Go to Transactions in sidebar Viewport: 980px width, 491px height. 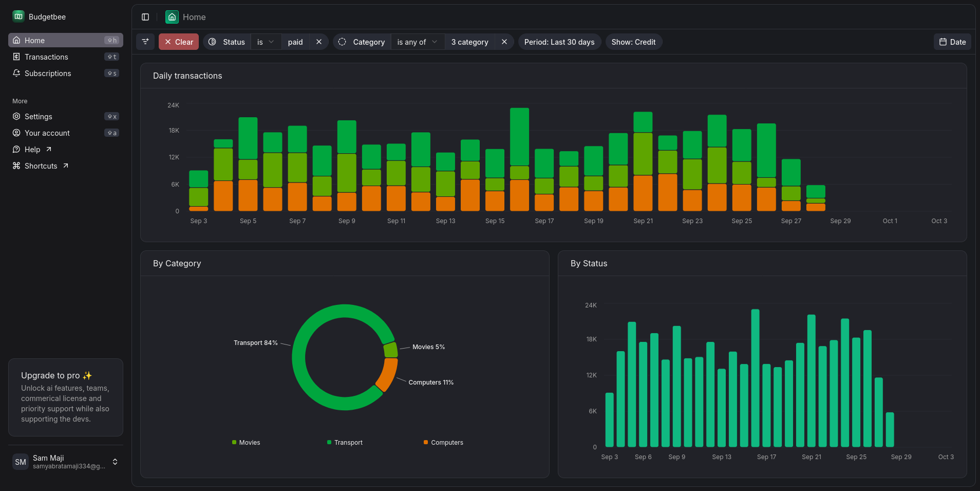(46, 57)
